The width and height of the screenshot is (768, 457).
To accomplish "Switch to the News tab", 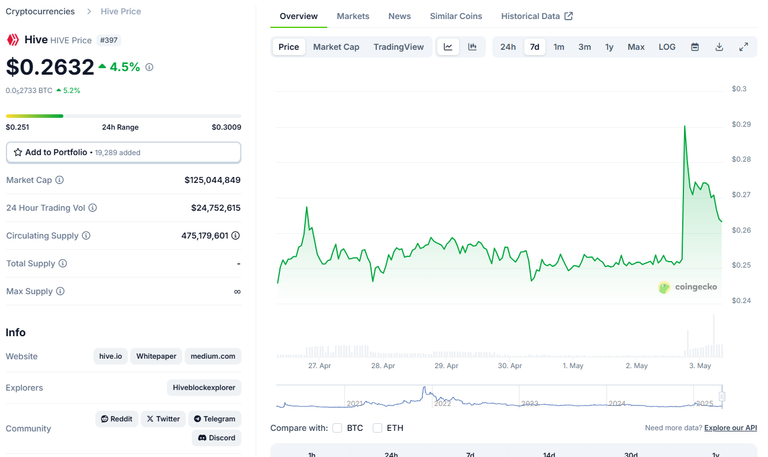I will [400, 16].
